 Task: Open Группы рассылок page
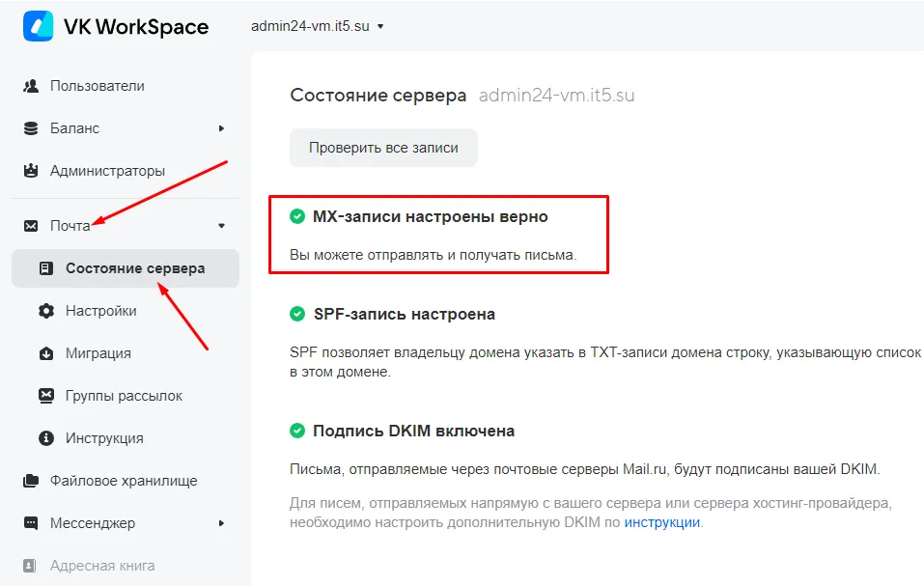point(126,396)
